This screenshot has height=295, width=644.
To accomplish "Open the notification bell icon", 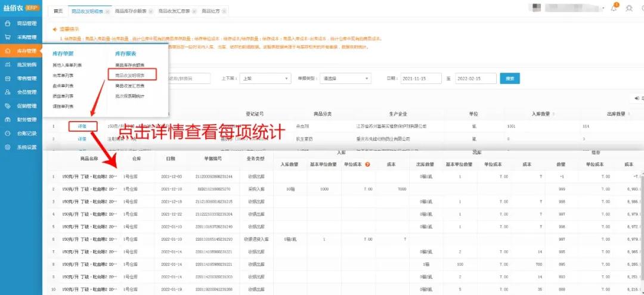I will [614, 8].
